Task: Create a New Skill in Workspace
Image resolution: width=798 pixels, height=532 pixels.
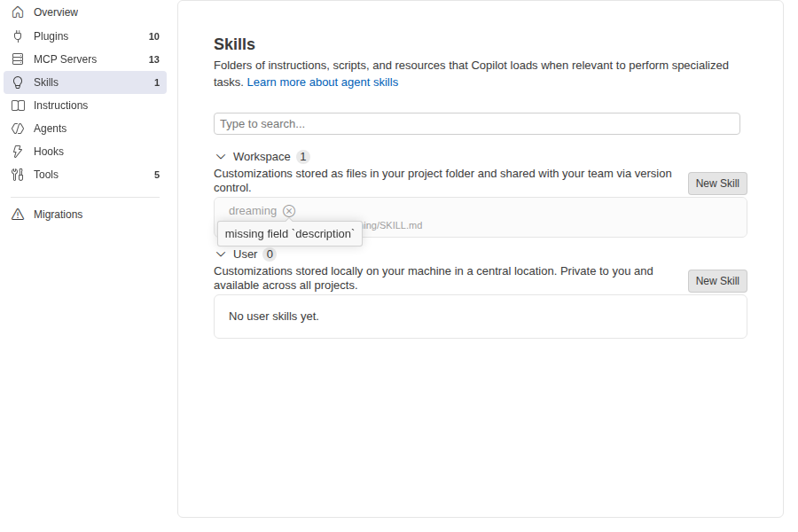Action: point(717,184)
